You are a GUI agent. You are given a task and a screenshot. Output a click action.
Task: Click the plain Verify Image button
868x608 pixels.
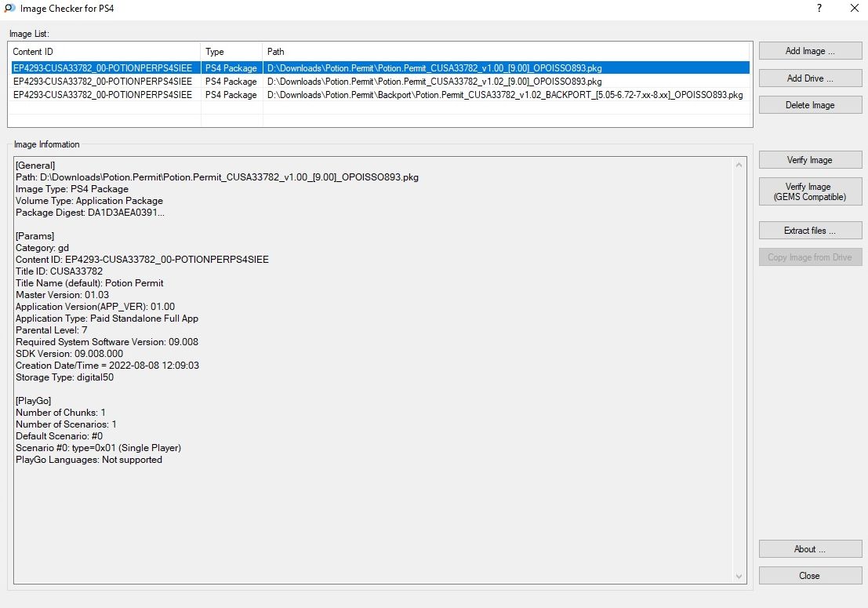(x=810, y=159)
